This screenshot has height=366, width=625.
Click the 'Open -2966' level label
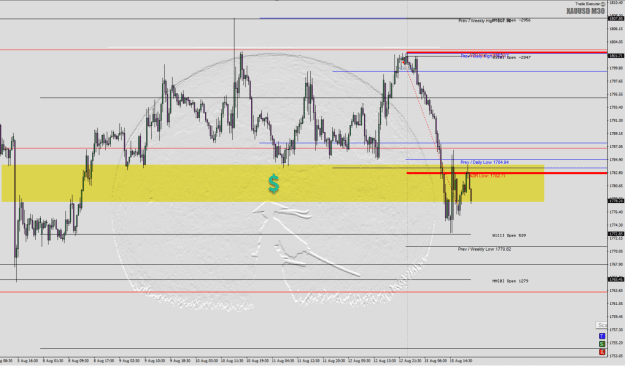[x=512, y=20]
